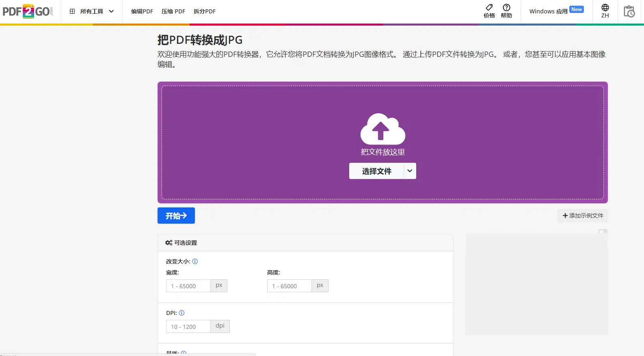Viewport: 644px width, 356px height.
Task: Click the PDF2GO logo
Action: [28, 11]
